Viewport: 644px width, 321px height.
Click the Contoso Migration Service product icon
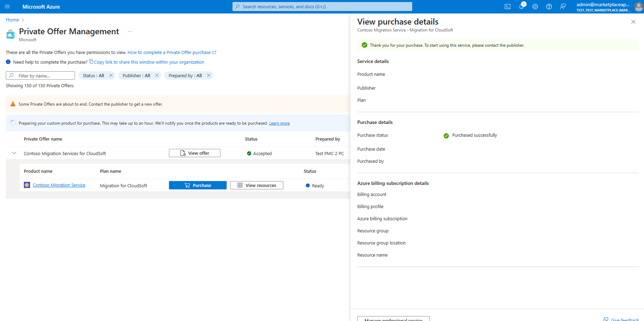coord(27,185)
